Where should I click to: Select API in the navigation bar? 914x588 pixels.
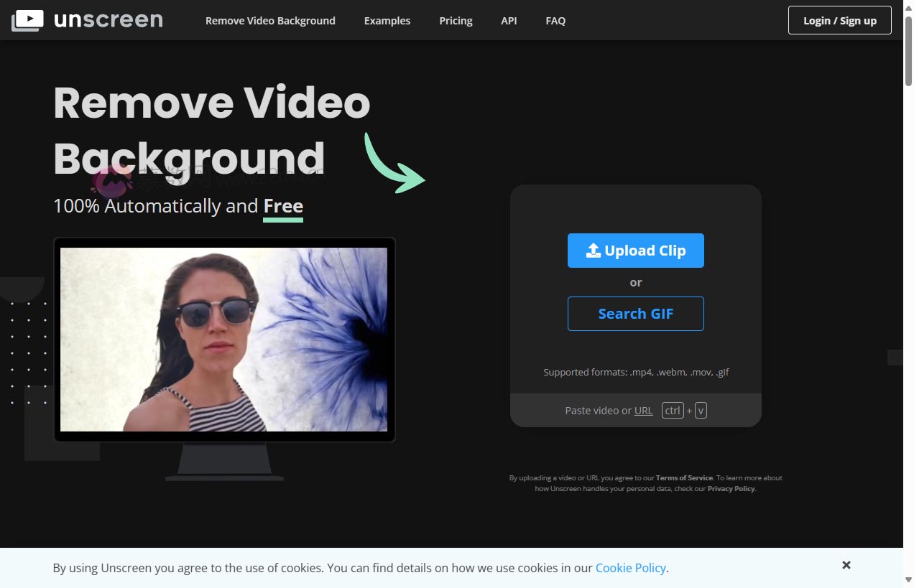click(x=509, y=21)
